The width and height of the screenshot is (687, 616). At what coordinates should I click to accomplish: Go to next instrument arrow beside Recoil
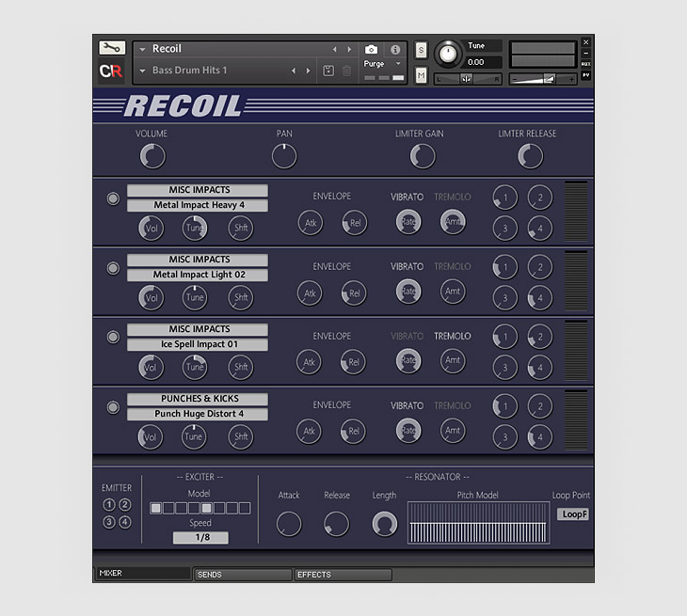(x=349, y=50)
